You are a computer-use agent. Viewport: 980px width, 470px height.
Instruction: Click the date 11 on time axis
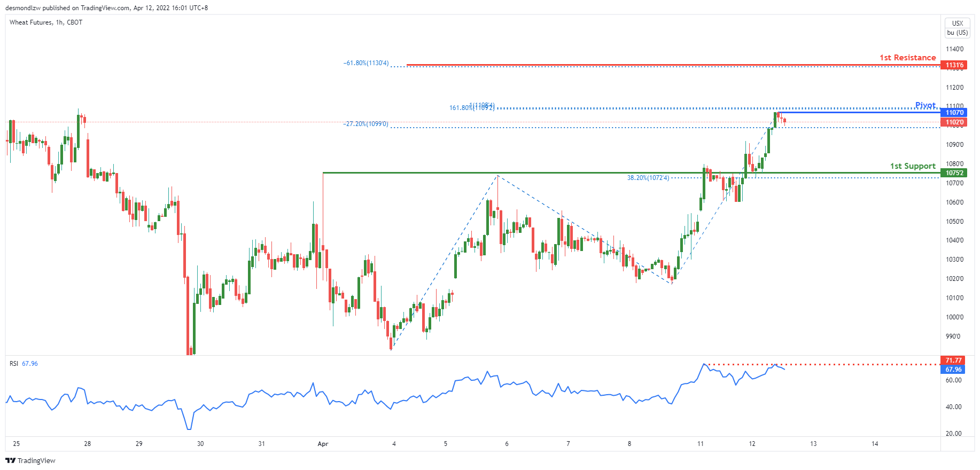pyautogui.click(x=701, y=444)
